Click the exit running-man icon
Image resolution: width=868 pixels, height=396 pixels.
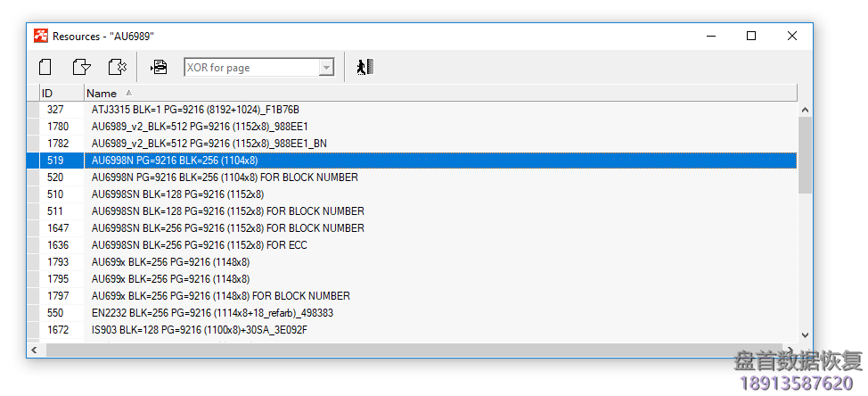pyautogui.click(x=364, y=67)
